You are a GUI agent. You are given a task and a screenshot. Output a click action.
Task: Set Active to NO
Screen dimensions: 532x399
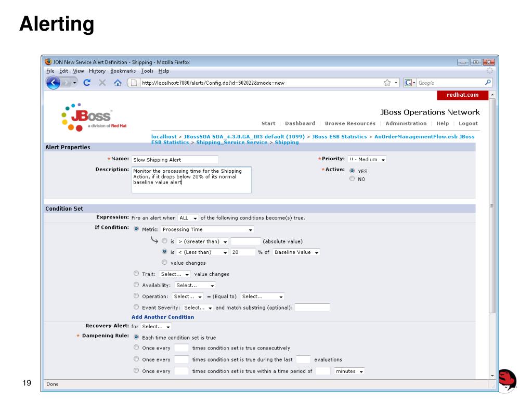(x=352, y=178)
